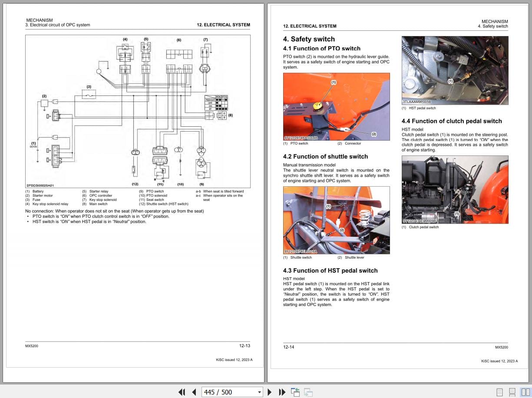Go to the first page
The image size is (532, 398).
[182, 392]
